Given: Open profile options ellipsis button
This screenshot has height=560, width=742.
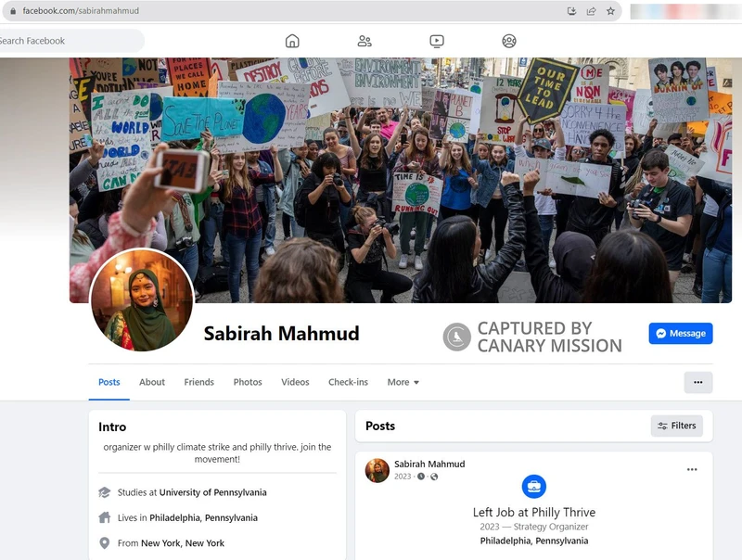Looking at the screenshot, I should click(x=698, y=382).
